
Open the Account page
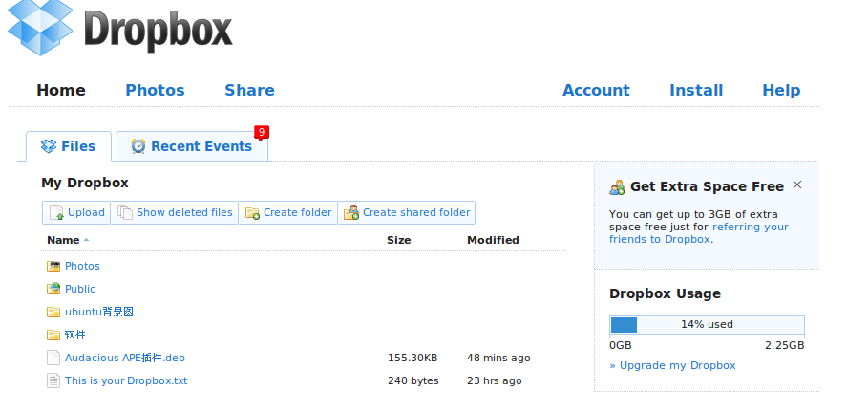pyautogui.click(x=596, y=91)
